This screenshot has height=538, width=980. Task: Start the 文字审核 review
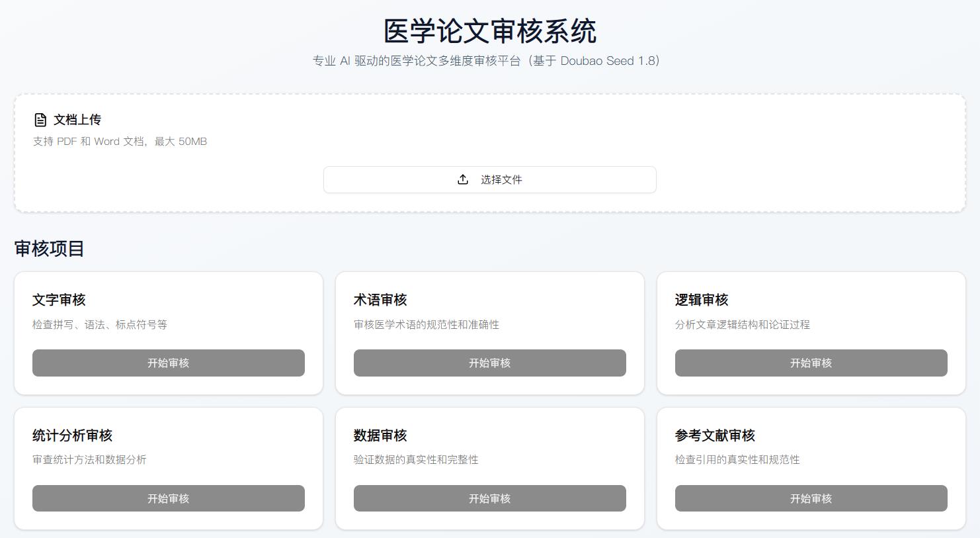pos(168,363)
